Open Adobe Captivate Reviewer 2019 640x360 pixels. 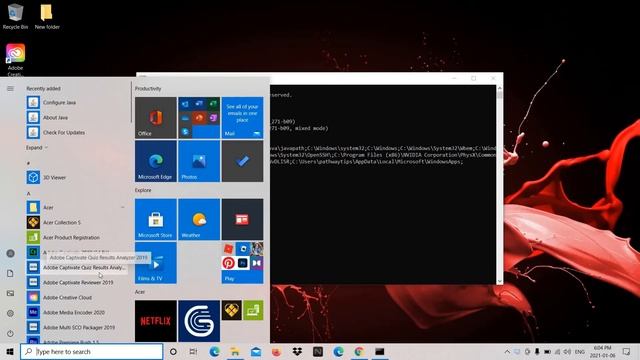click(x=78, y=282)
